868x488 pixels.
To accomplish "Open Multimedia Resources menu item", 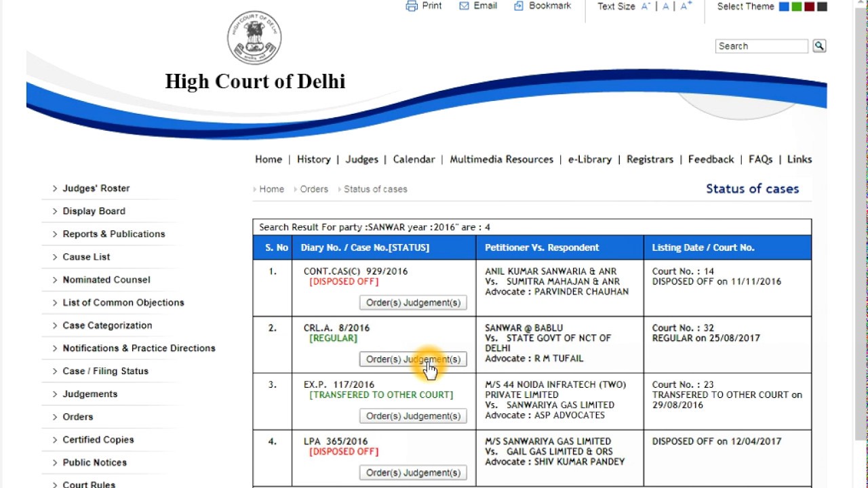I will click(x=501, y=159).
